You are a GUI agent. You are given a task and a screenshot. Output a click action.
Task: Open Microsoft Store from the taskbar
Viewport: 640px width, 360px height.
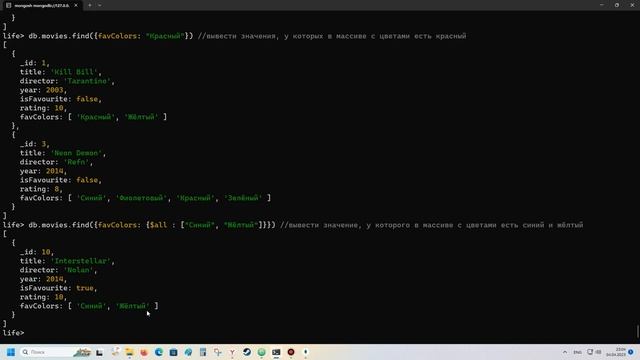(173, 352)
